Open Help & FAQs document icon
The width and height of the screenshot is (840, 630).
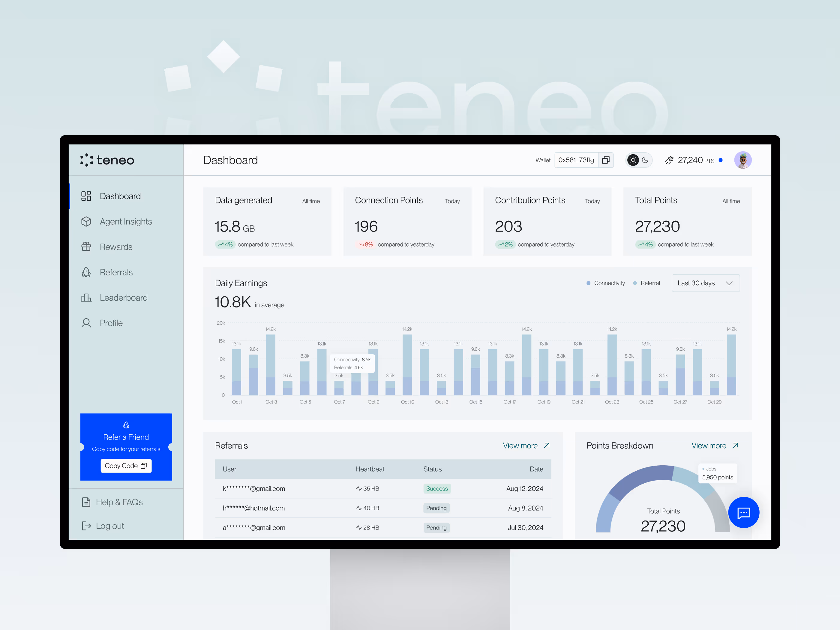86,502
